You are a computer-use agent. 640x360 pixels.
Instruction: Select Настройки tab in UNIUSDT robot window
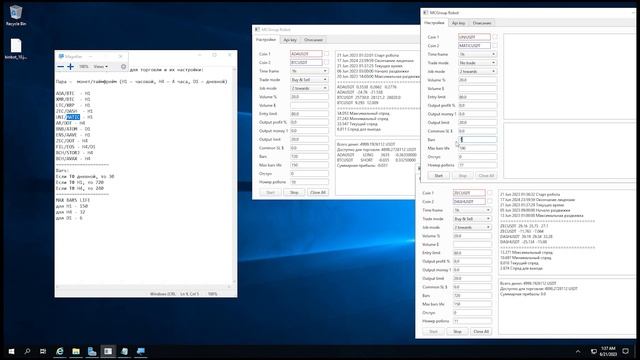click(434, 23)
